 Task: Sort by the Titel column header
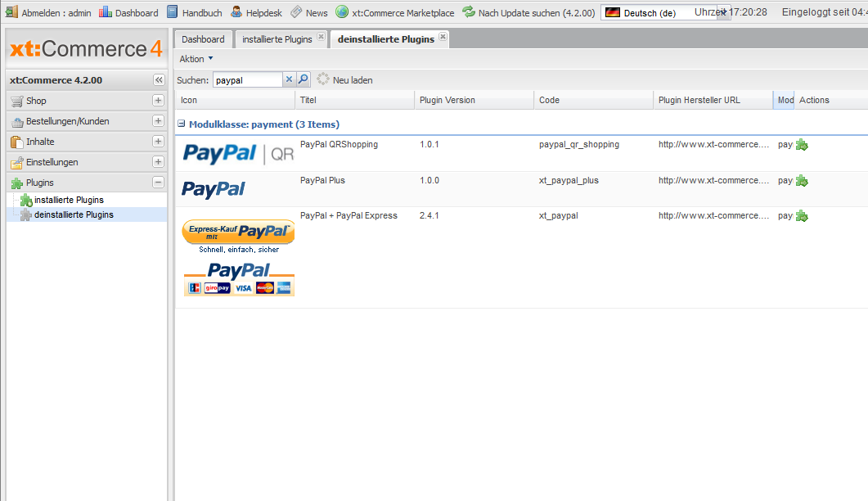point(354,101)
